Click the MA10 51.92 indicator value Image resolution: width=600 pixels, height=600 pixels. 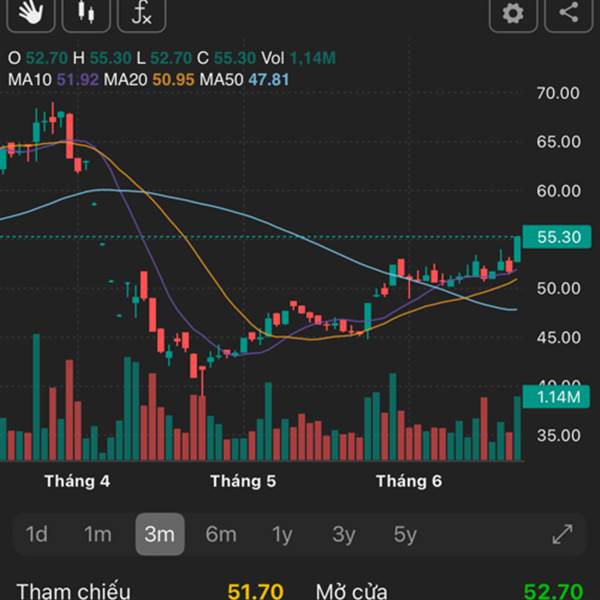pyautogui.click(x=54, y=80)
